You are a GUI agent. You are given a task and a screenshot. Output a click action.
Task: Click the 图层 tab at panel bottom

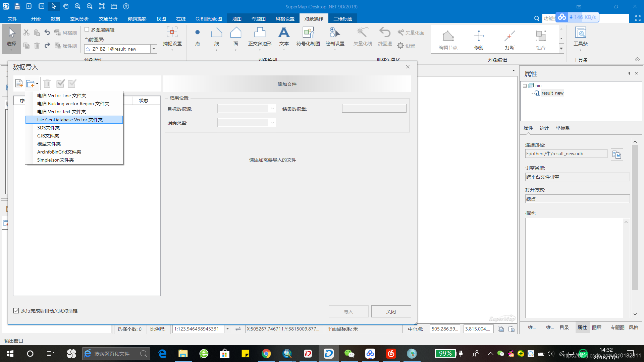596,327
